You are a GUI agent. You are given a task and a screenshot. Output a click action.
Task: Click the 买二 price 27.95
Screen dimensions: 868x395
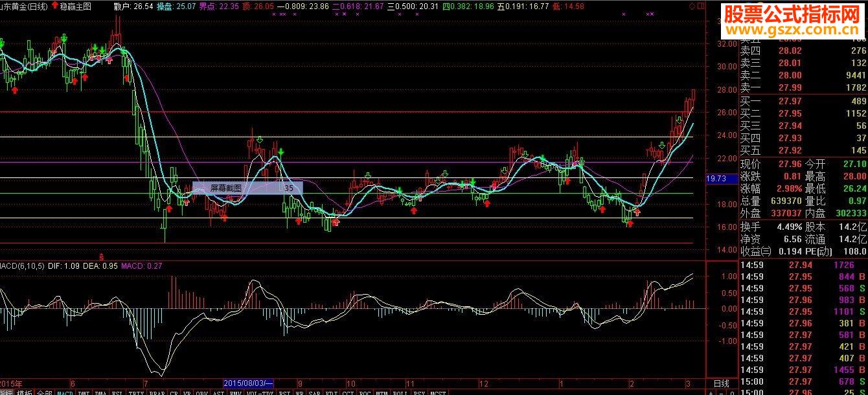[x=790, y=113]
